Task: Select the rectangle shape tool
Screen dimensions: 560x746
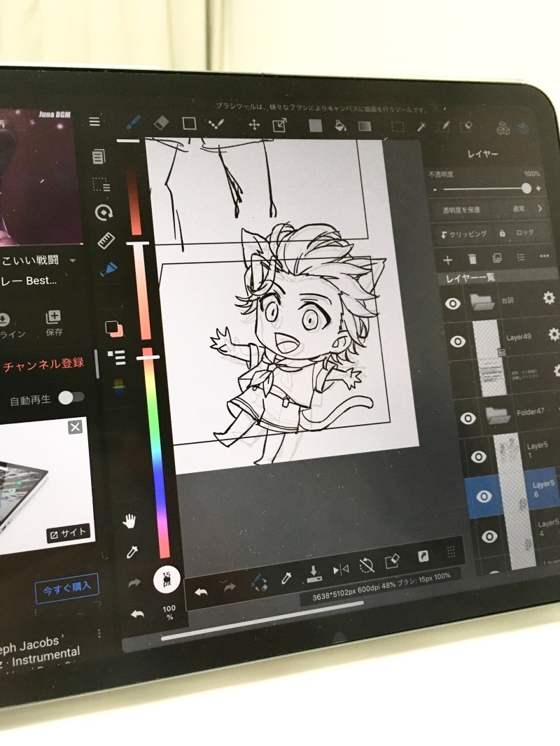Action: pyautogui.click(x=190, y=124)
